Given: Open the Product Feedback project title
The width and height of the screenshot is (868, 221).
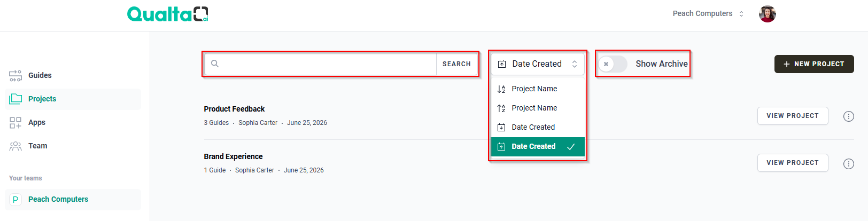Looking at the screenshot, I should coord(234,109).
